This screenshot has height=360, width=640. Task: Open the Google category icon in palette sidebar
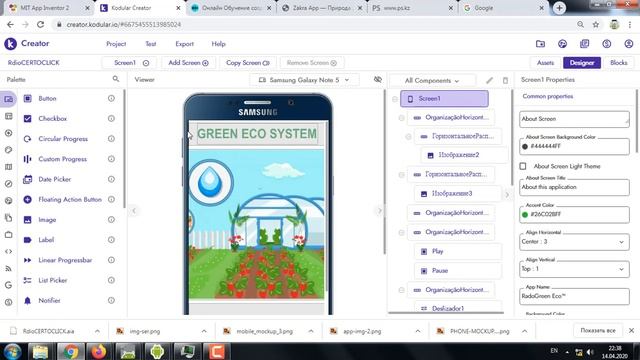point(8,285)
